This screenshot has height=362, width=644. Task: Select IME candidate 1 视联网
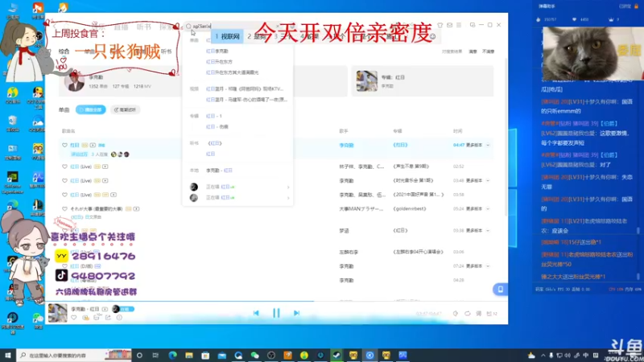click(227, 36)
